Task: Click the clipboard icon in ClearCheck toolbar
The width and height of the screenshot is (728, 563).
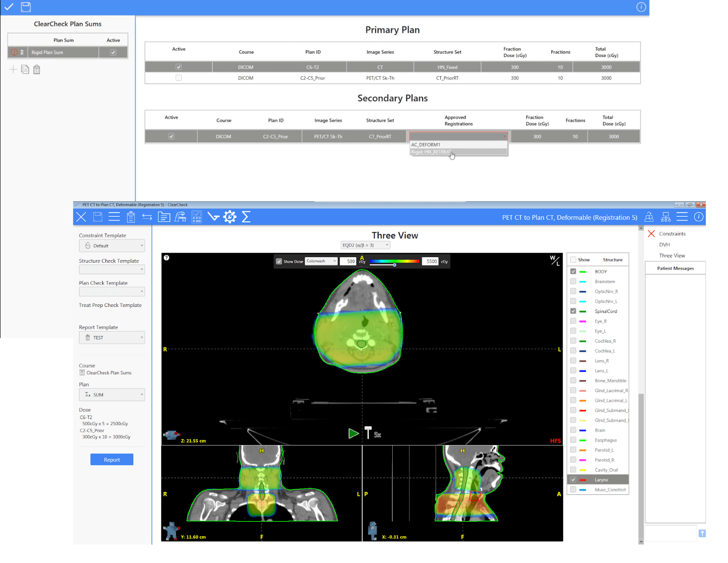Action: (x=131, y=217)
